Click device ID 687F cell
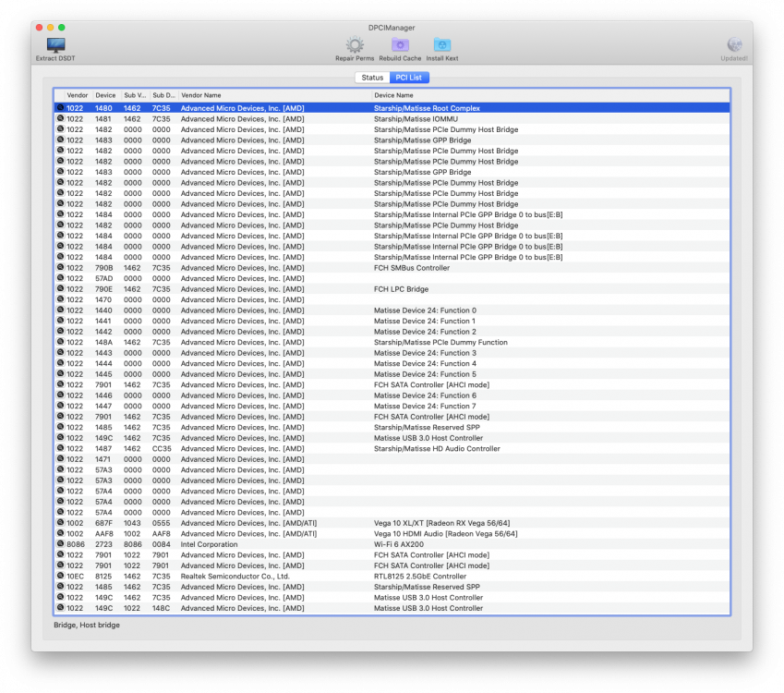 click(103, 523)
